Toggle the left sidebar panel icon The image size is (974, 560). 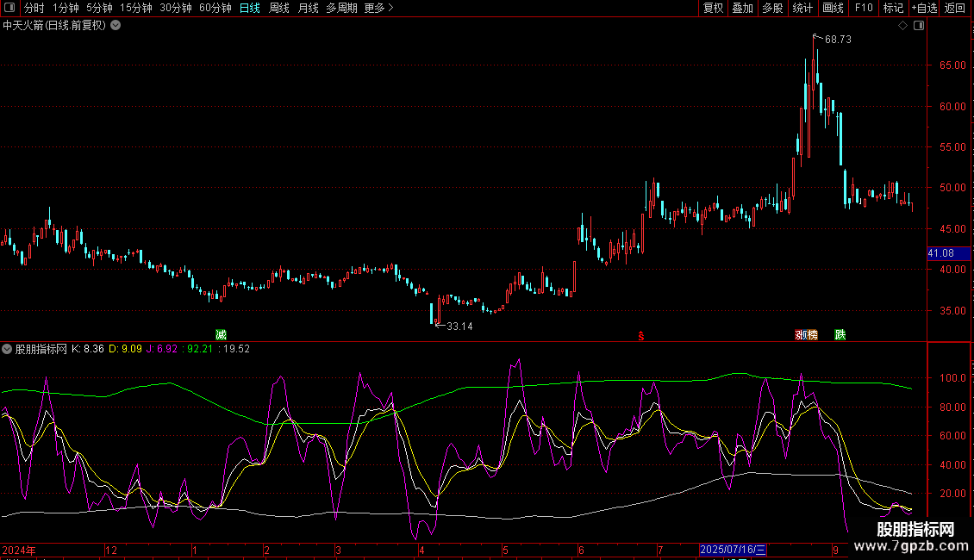pyautogui.click(x=10, y=8)
